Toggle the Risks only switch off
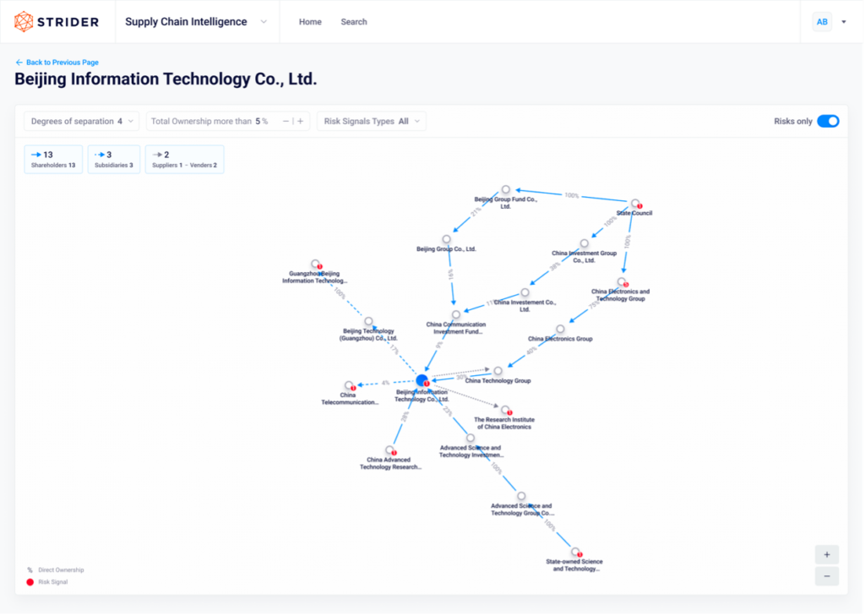Screen dimensions: 865x616 (828, 121)
